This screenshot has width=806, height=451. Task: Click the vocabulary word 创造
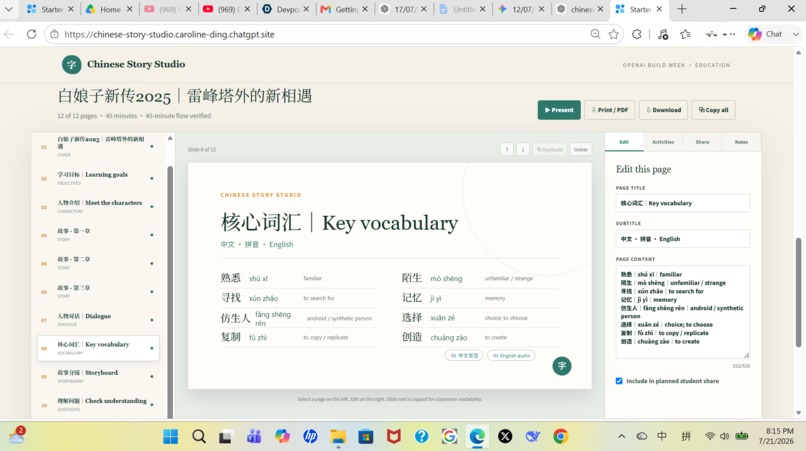click(412, 337)
